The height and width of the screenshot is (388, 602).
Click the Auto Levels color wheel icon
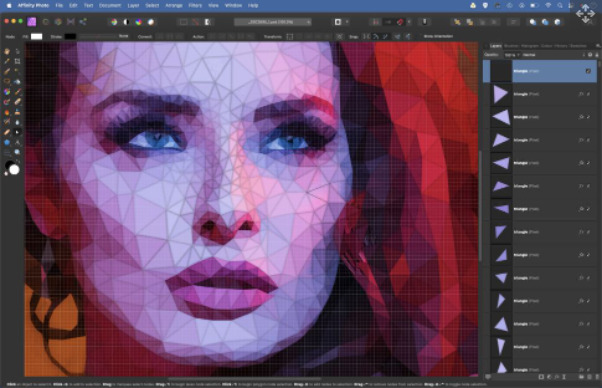[x=114, y=22]
